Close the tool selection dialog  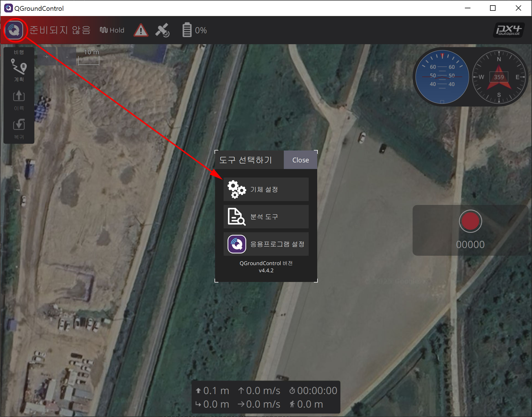[300, 160]
